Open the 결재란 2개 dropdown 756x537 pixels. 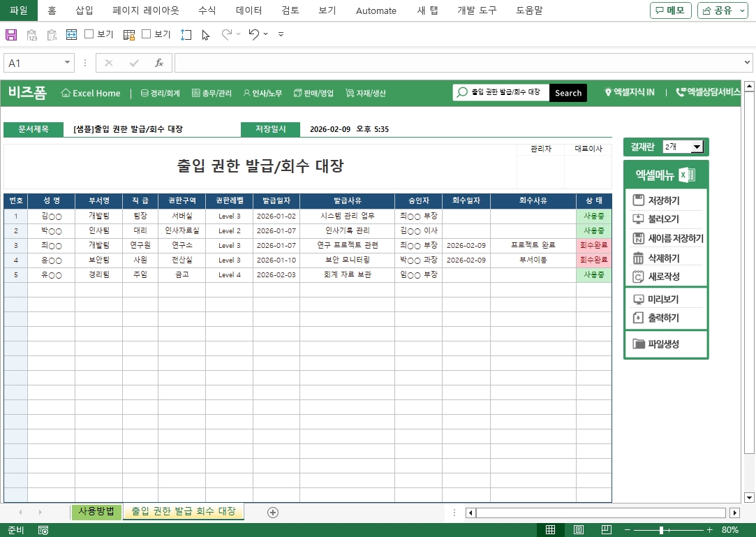click(696, 147)
